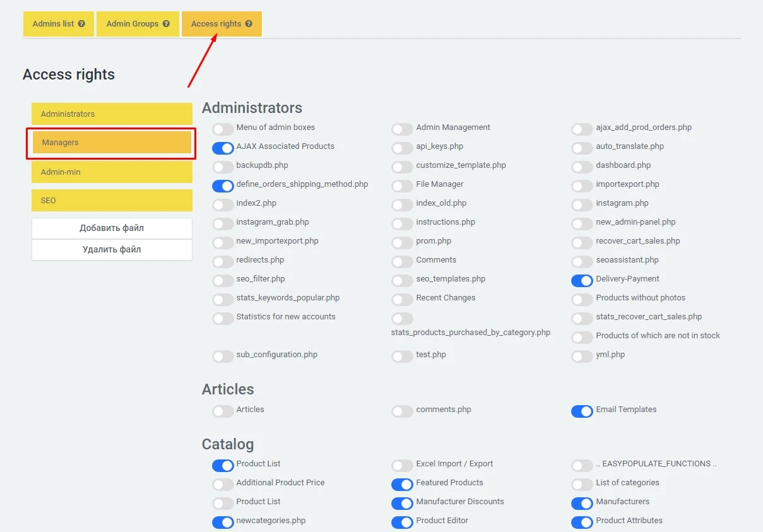The height and width of the screenshot is (532, 763).
Task: Enable the Excel Import / Export toggle
Action: [402, 465]
